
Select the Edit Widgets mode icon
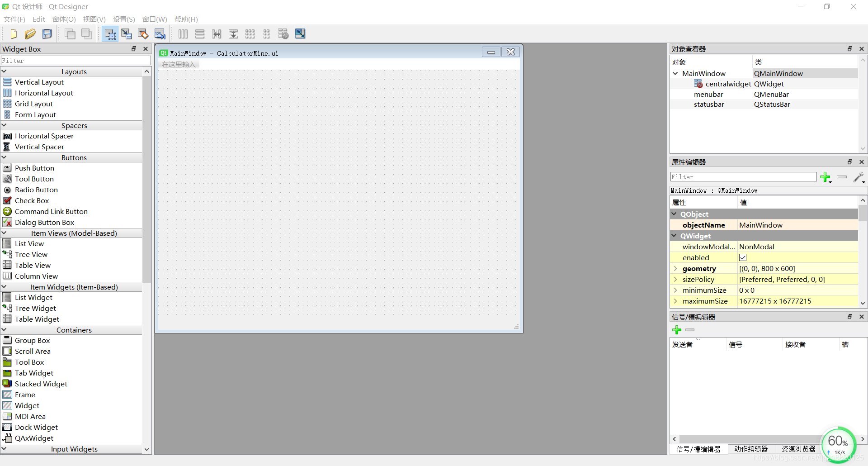tap(110, 34)
